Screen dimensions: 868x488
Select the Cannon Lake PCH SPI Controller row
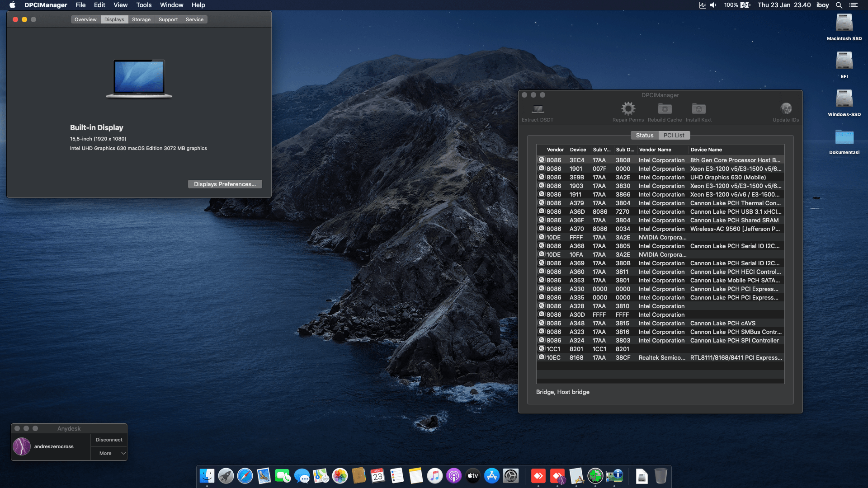660,340
